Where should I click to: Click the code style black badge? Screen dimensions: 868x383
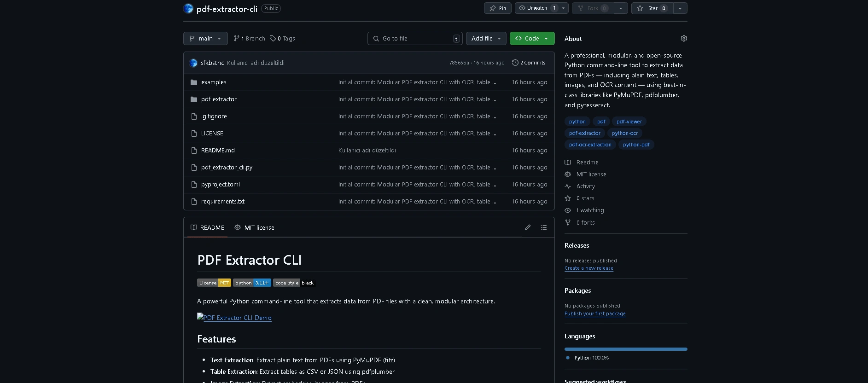click(294, 283)
